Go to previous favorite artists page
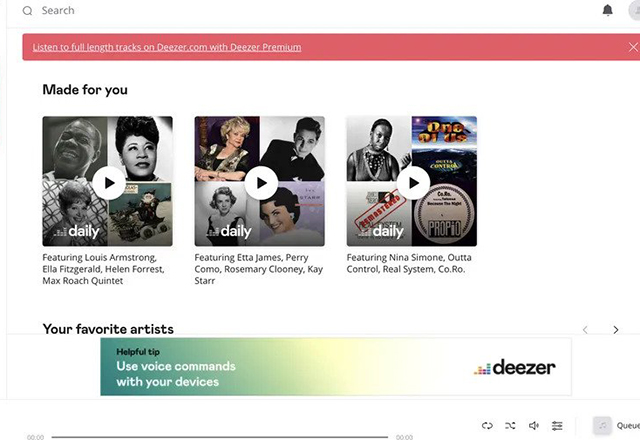Viewport: 640px width, 440px height. [585, 330]
